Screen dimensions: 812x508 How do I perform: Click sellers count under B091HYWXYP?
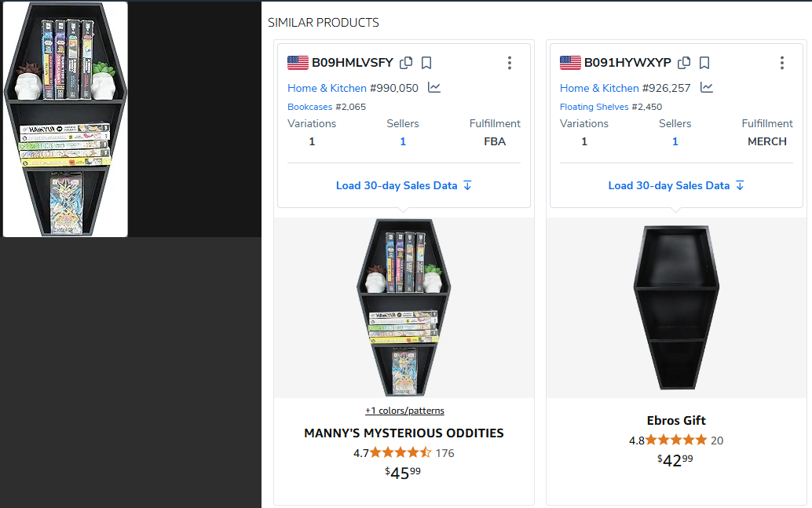point(675,141)
